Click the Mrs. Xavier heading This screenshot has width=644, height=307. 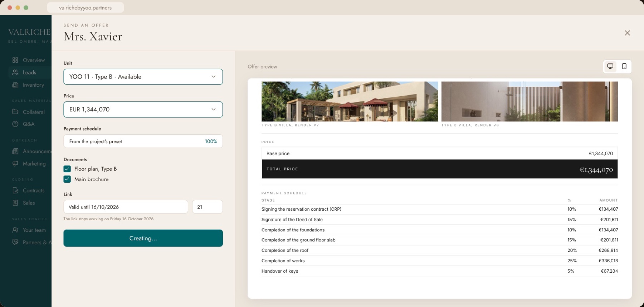[x=93, y=37]
